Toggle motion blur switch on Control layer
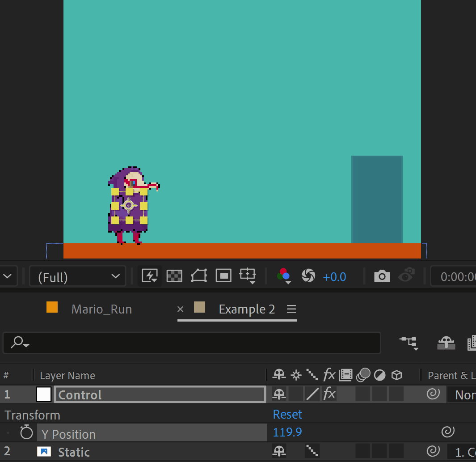This screenshot has width=476, height=462. tap(363, 394)
